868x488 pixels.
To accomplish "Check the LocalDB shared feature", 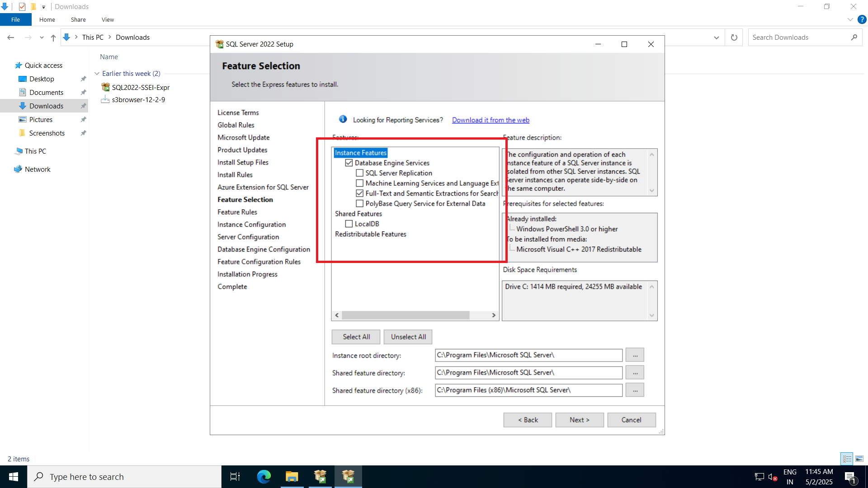I will [x=349, y=224].
